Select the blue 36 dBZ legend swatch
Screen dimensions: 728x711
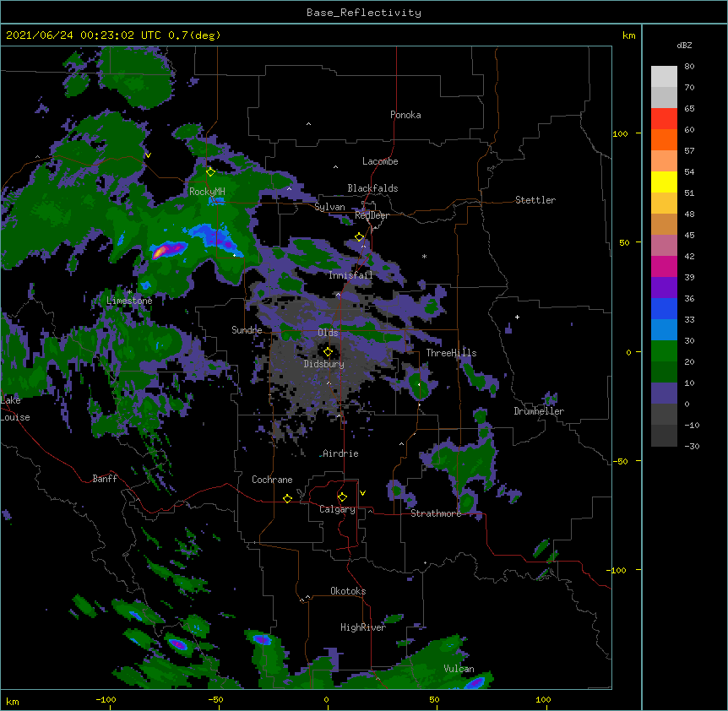pos(664,308)
